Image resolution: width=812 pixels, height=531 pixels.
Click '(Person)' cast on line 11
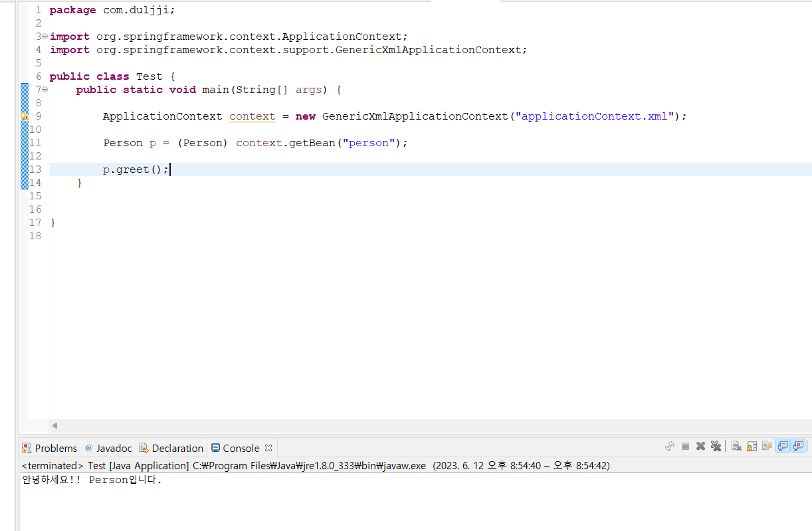pyautogui.click(x=203, y=143)
